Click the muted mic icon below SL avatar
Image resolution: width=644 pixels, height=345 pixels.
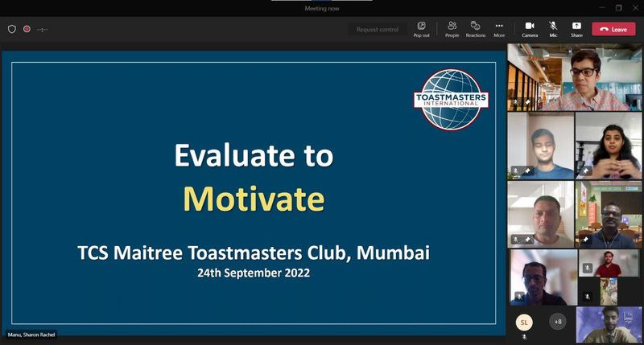524,337
